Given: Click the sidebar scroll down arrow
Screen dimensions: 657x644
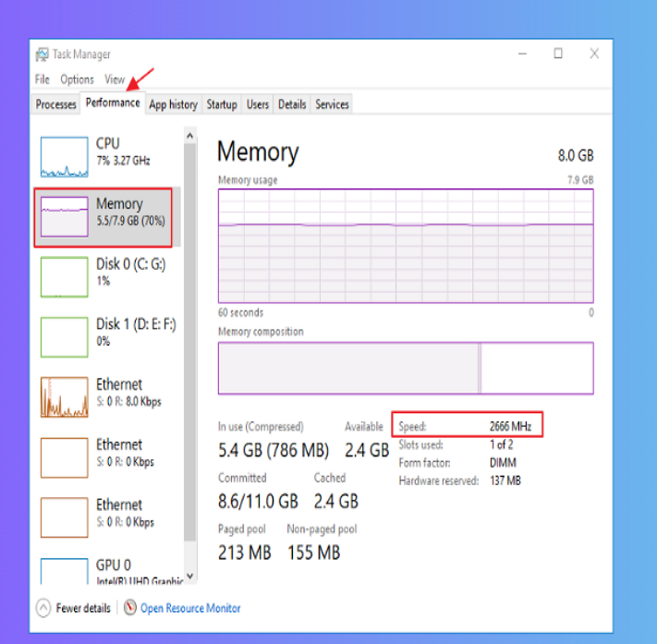Looking at the screenshot, I should [x=190, y=577].
